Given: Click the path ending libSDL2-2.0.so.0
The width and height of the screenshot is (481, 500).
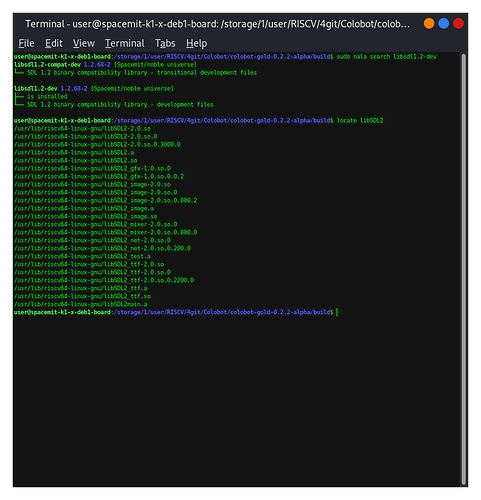Looking at the screenshot, I should click(x=86, y=137).
